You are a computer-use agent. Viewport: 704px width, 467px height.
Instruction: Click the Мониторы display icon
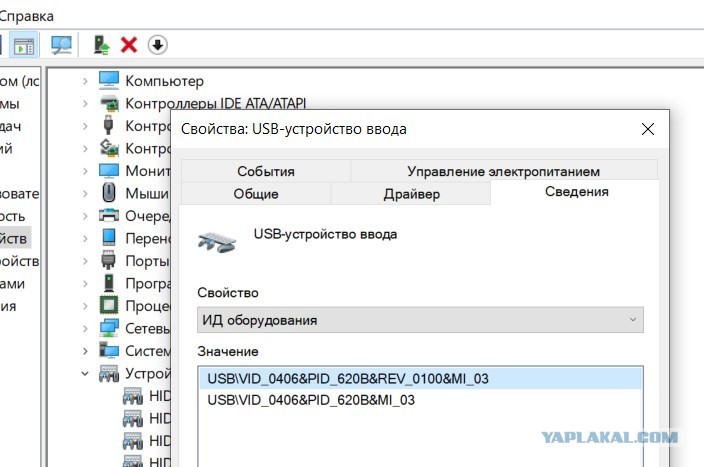[x=109, y=171]
